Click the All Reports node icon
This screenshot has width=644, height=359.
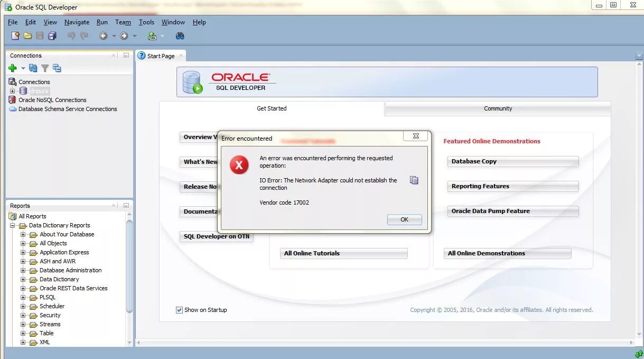13,216
